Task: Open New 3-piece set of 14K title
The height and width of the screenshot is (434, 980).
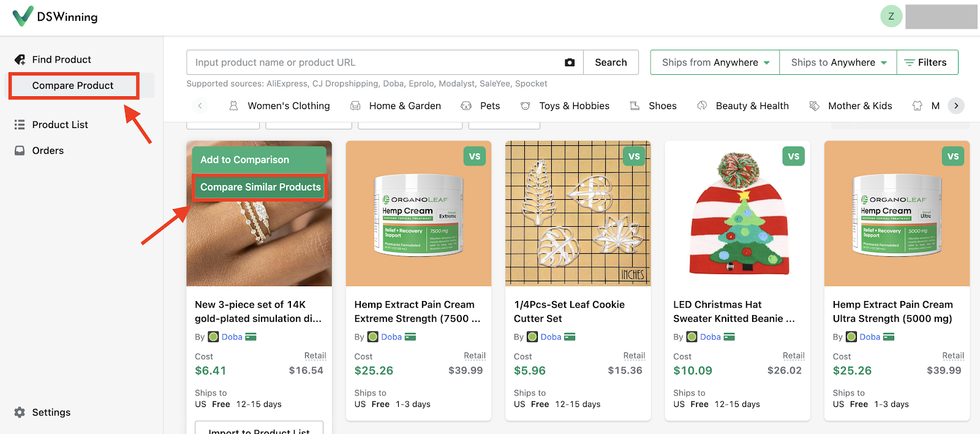Action: coord(258,311)
